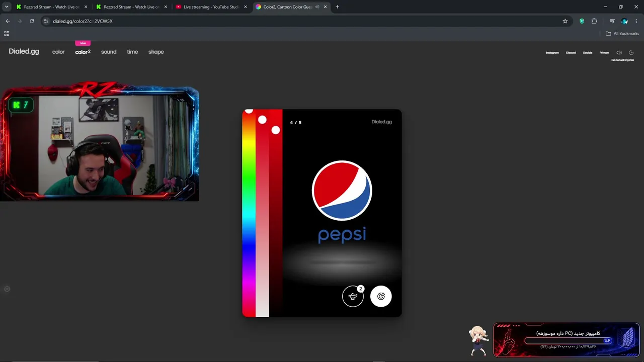
Task: Open a new browser tab
Action: 337,7
